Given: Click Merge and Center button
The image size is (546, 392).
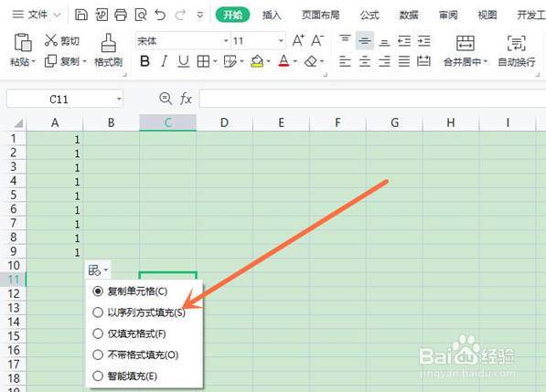Looking at the screenshot, I should tap(466, 50).
